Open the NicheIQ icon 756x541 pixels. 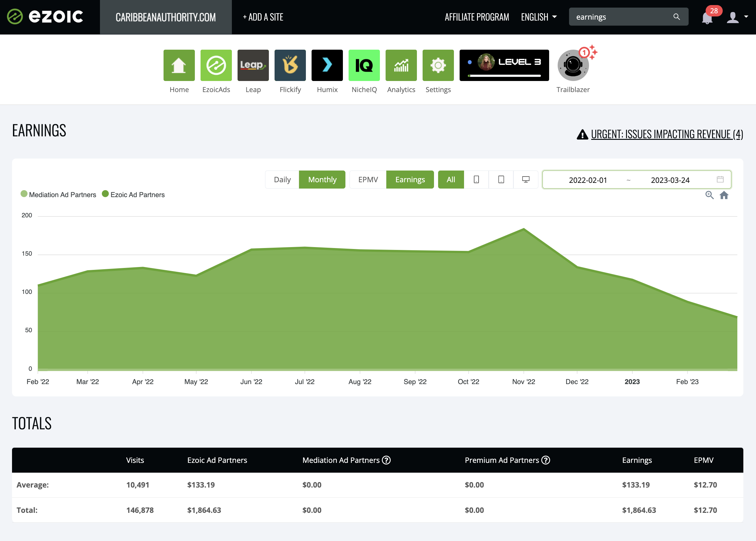point(364,65)
